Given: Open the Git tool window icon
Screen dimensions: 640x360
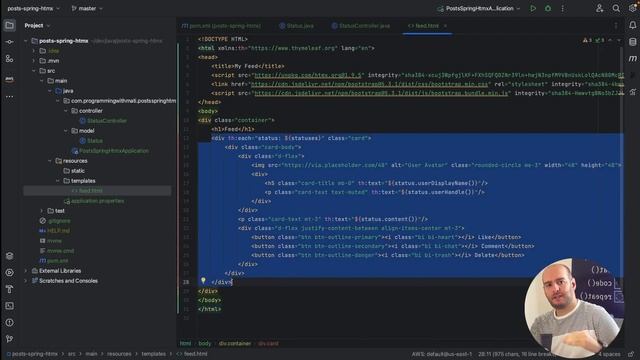Looking at the screenshot, I should tap(9, 339).
